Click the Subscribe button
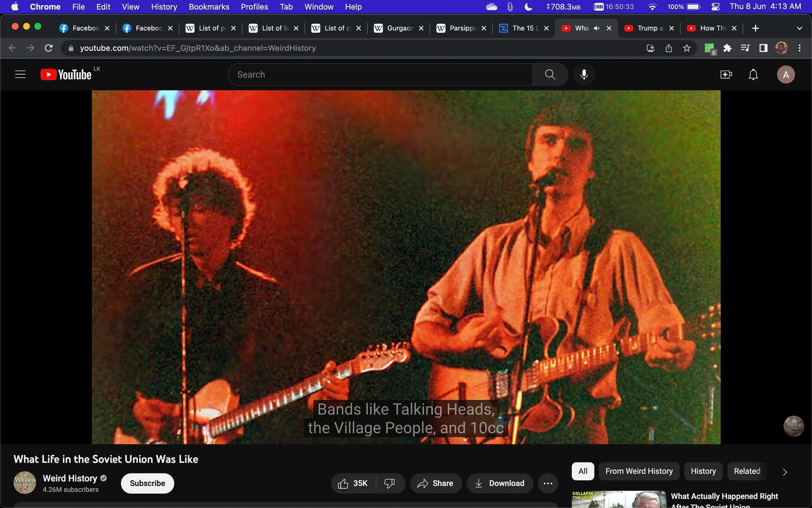812x508 pixels. [147, 483]
